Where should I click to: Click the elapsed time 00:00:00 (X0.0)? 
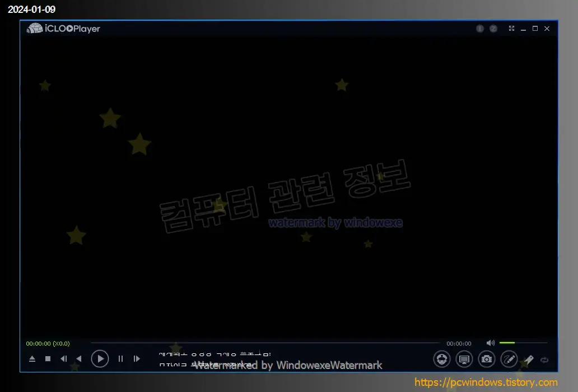coord(48,343)
